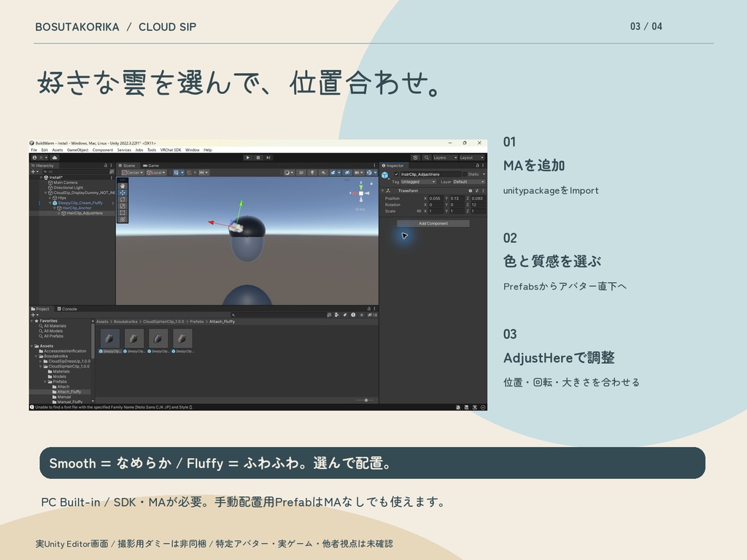This screenshot has height=560, width=747.
Task: Open Transform component context menu
Action: (x=483, y=190)
